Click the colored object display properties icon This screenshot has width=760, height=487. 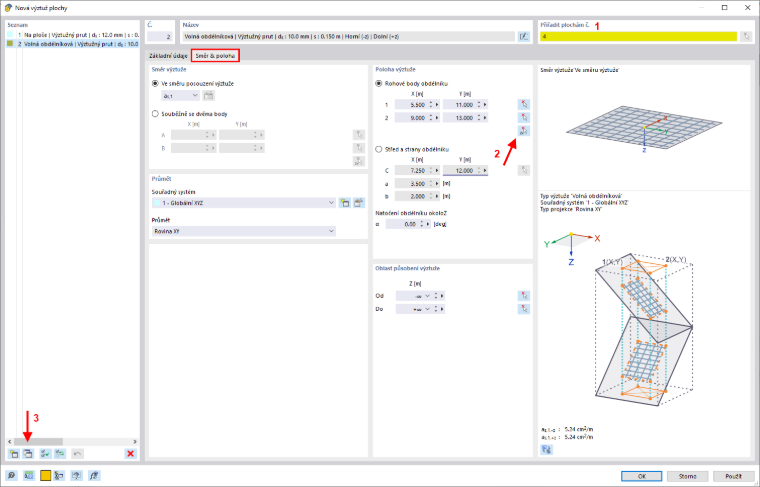[x=59, y=476]
